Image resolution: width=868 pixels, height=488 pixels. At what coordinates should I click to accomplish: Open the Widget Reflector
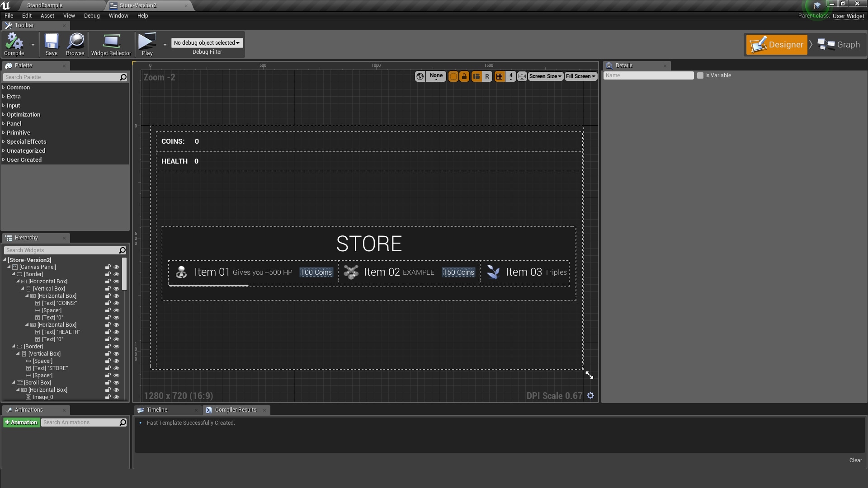click(111, 44)
